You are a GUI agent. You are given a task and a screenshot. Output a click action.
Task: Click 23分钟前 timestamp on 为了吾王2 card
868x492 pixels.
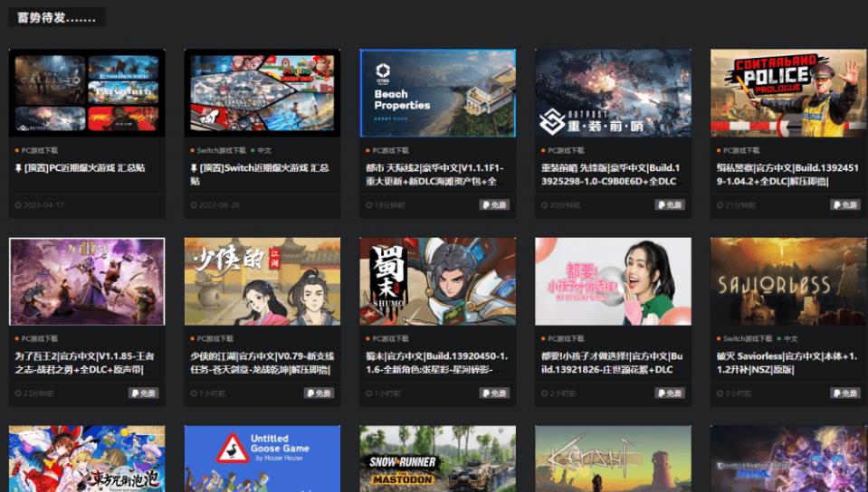tap(35, 393)
